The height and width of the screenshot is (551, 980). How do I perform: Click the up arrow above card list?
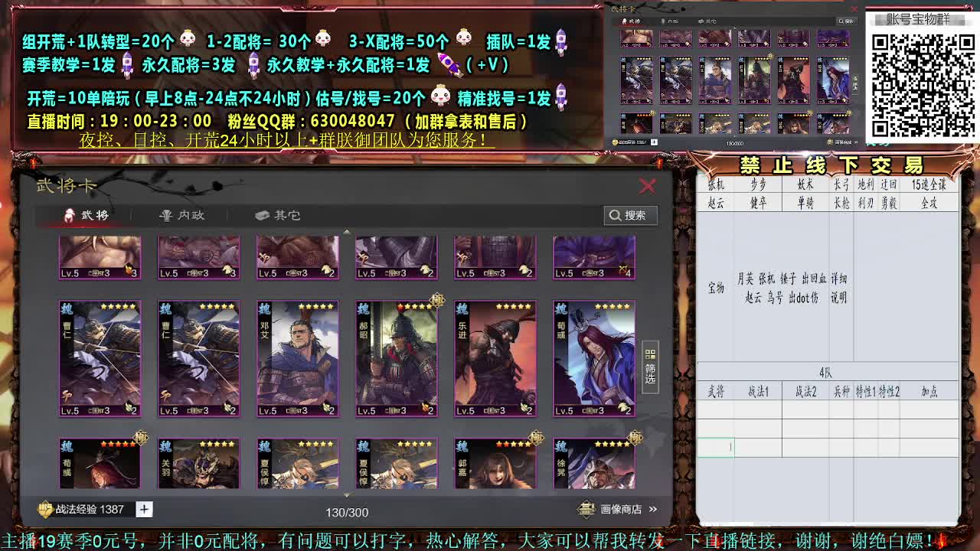tap(346, 231)
